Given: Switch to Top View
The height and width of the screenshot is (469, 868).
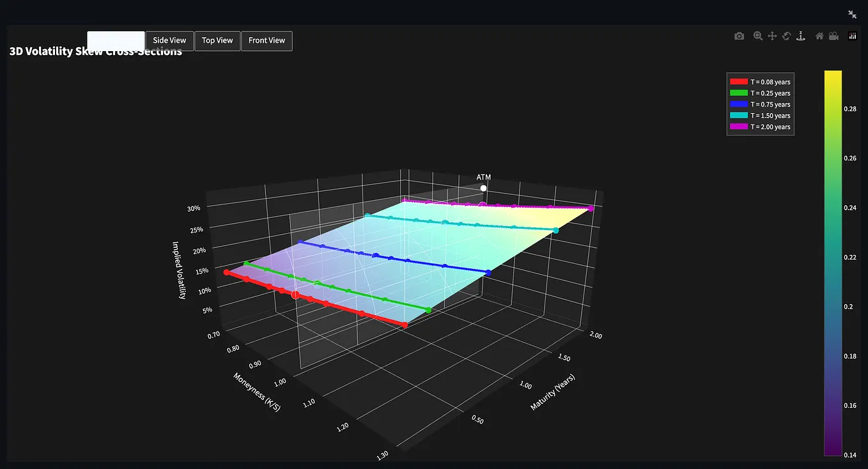Looking at the screenshot, I should tap(217, 40).
